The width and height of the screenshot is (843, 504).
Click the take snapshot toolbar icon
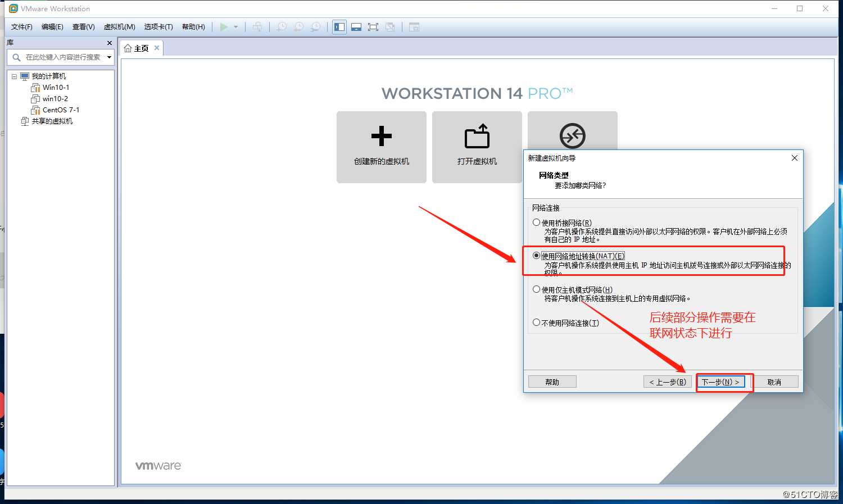pyautogui.click(x=282, y=27)
